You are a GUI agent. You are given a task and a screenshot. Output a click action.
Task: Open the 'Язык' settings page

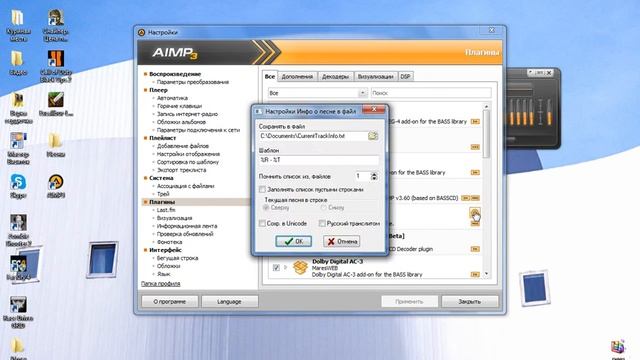pyautogui.click(x=164, y=274)
